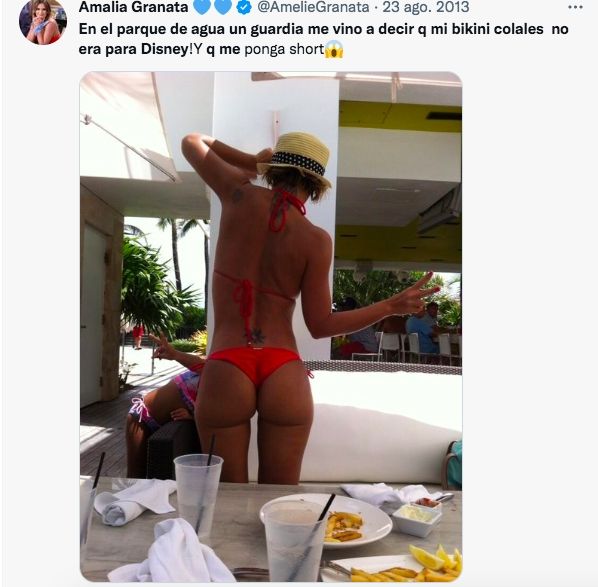Click the first blue heart emoji beside the name

tap(202, 7)
